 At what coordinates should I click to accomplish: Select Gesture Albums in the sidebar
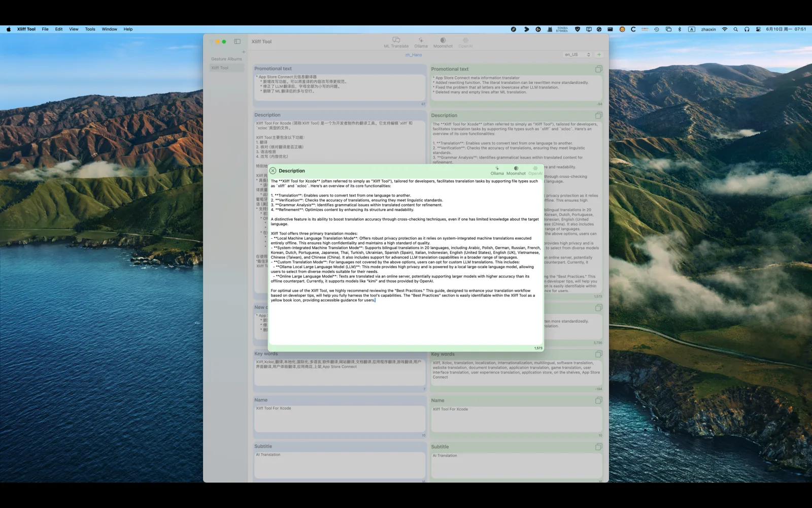(x=226, y=59)
